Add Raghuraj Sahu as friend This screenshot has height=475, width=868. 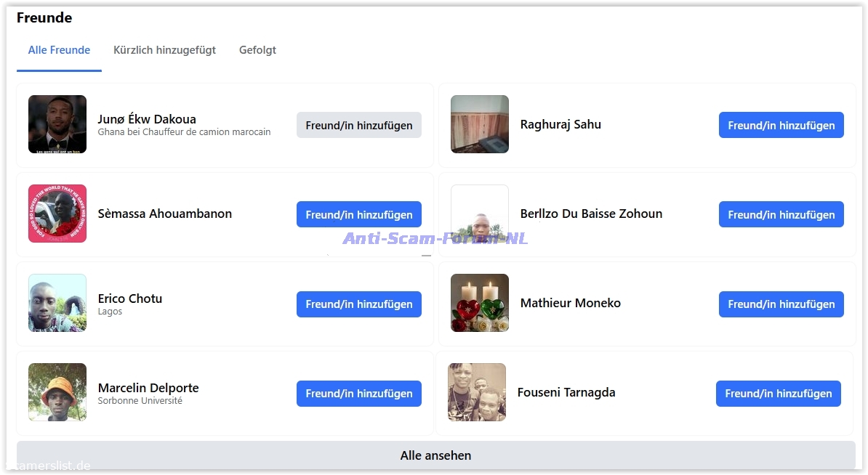point(781,125)
